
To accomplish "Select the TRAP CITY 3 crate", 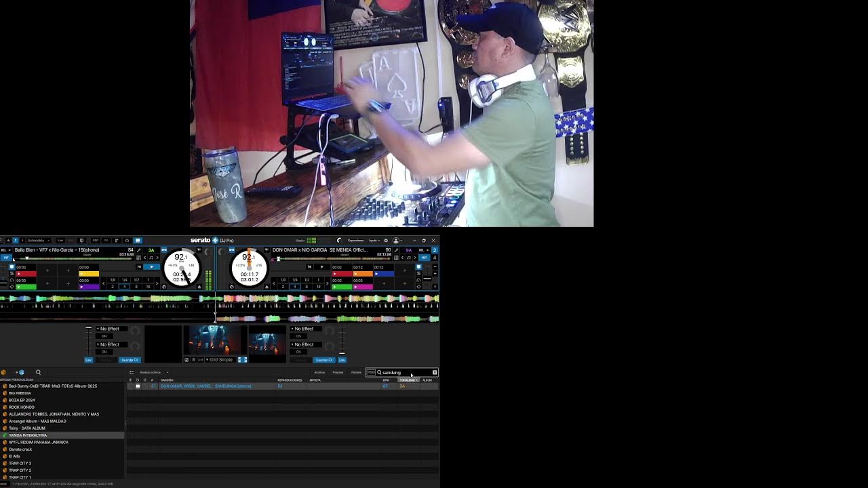I will point(20,464).
